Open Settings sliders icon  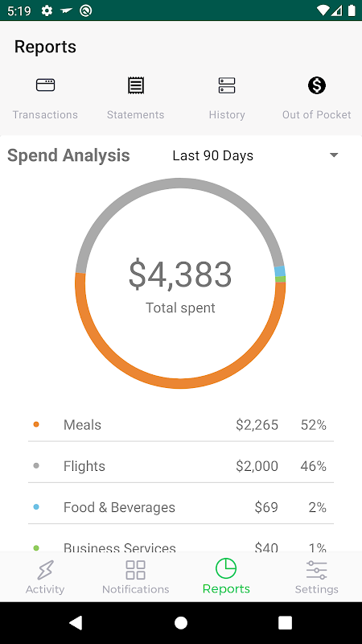click(316, 570)
